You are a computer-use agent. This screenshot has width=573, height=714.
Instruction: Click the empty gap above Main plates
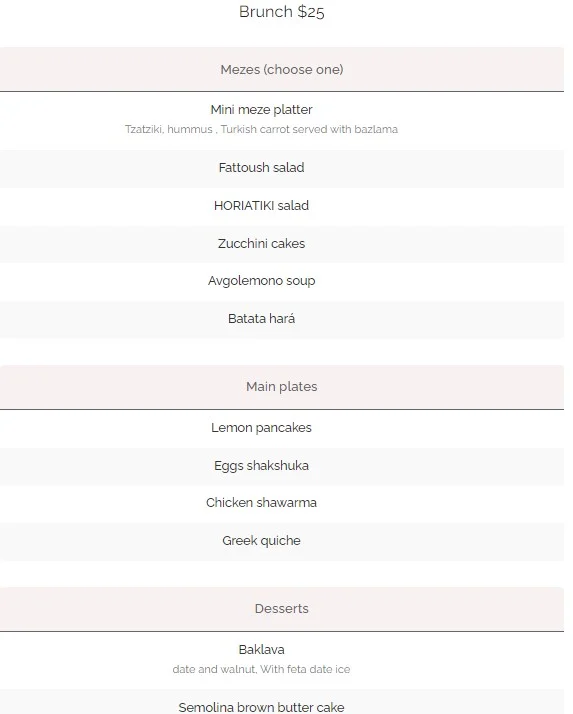pyautogui.click(x=282, y=352)
